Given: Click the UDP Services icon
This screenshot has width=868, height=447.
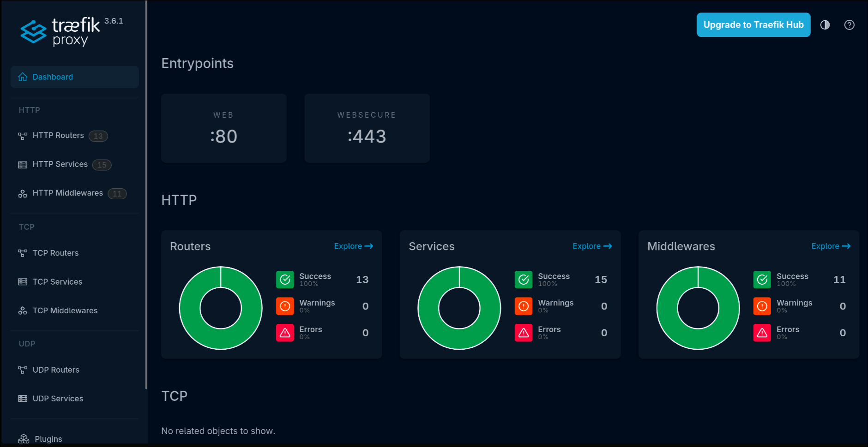Looking at the screenshot, I should click(x=23, y=398).
